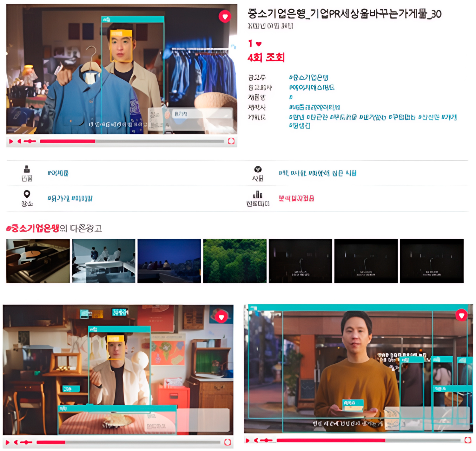Click the circle icon ending the top video's progress bar
476x451 pixels.
pos(231,141)
